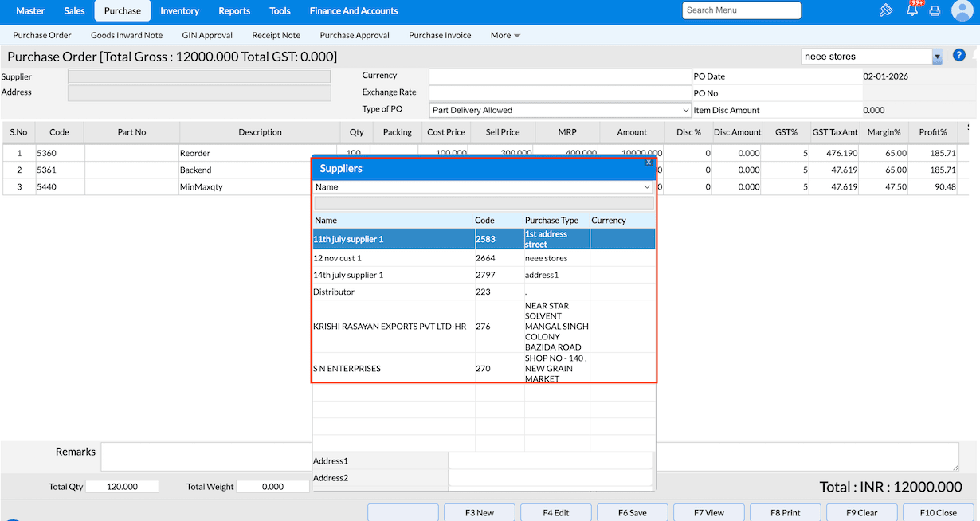Open the user profile avatar
Image resolution: width=980 pixels, height=521 pixels.
click(962, 11)
